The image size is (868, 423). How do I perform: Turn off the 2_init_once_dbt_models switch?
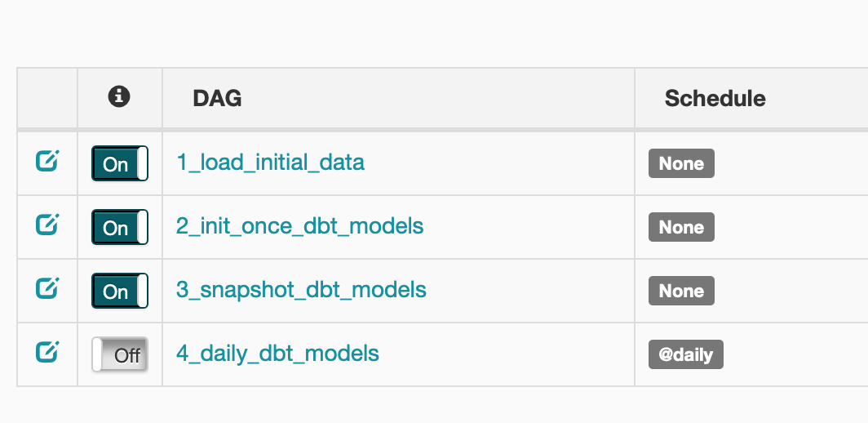point(120,227)
